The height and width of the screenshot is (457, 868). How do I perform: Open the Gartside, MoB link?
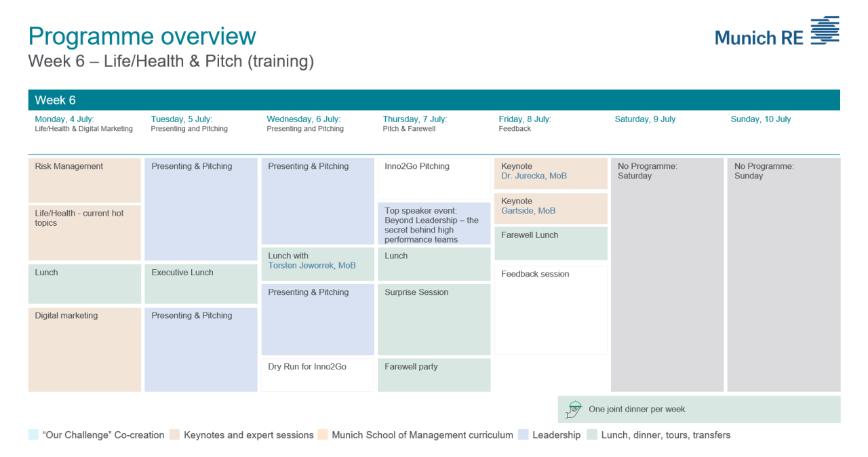528,211
